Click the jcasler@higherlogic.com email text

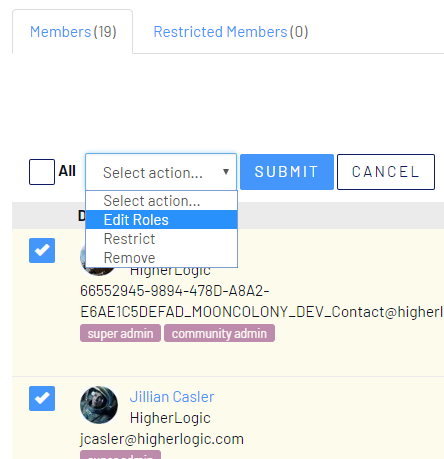162,439
